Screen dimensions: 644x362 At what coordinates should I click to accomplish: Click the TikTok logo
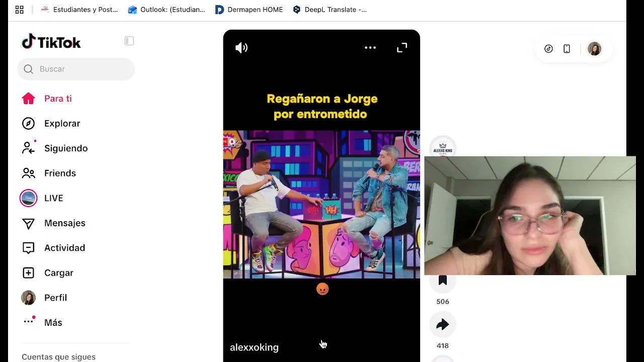click(51, 42)
